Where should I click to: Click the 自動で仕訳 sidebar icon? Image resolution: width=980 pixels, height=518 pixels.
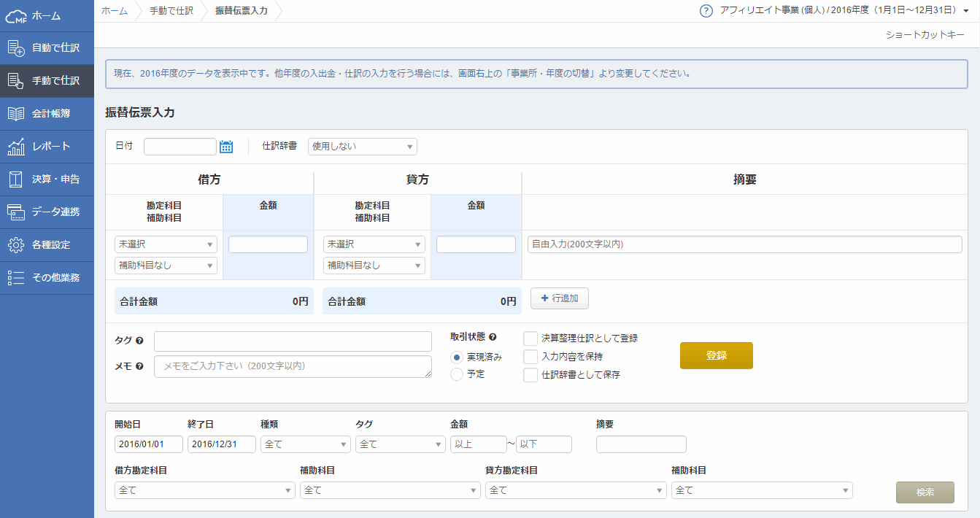(16, 48)
